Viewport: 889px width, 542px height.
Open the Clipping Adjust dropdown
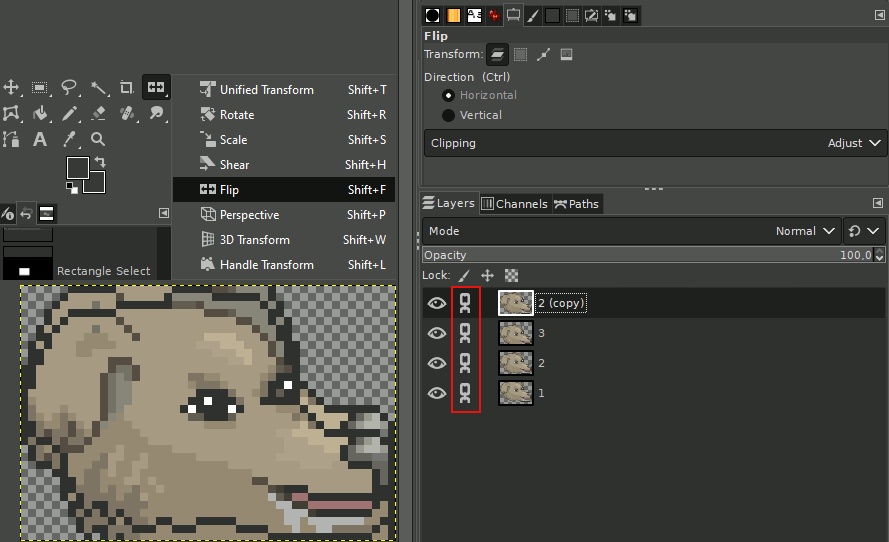coord(656,143)
